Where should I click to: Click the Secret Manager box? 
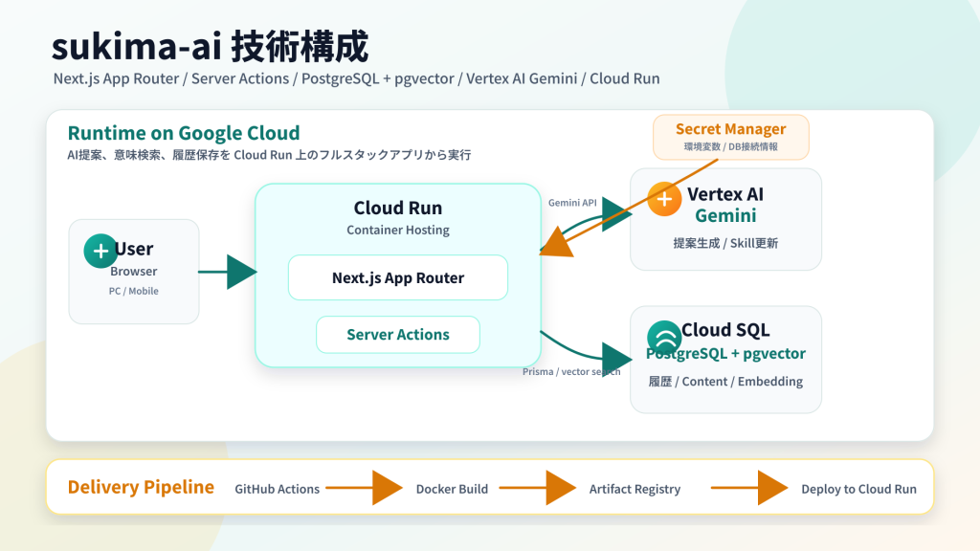pos(731,137)
